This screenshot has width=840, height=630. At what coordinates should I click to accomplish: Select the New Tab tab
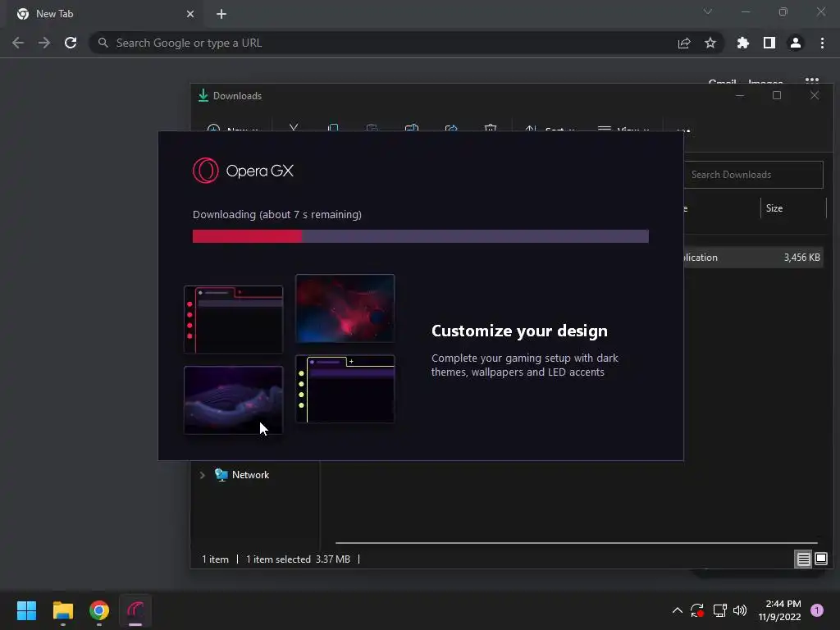pyautogui.click(x=105, y=14)
